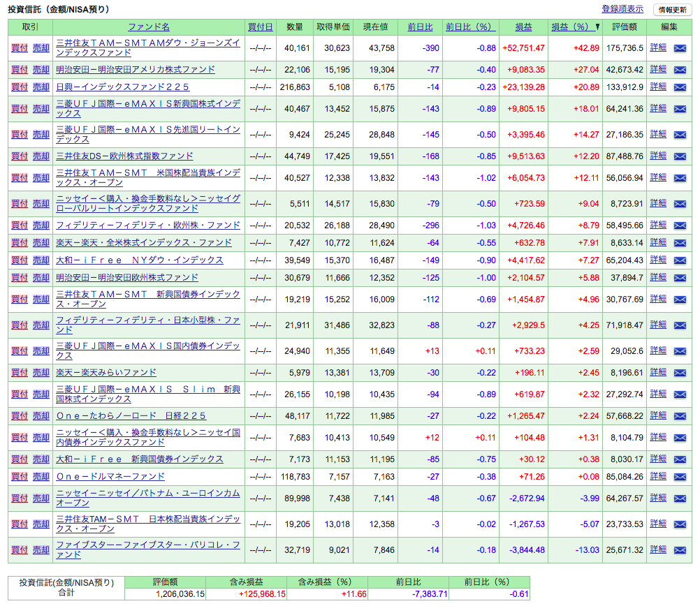Click mail icon for eMAXIS Slim 新興国株式 row
The height and width of the screenshot is (606, 700).
click(x=680, y=394)
